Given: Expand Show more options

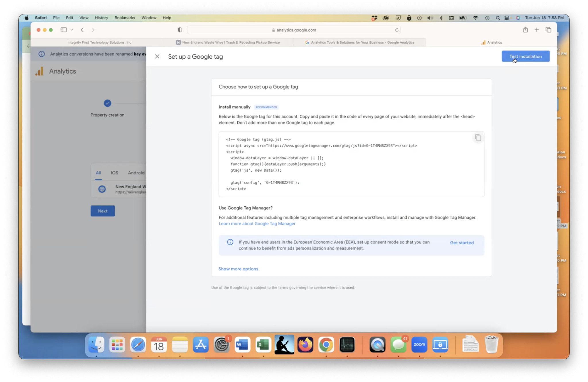Looking at the screenshot, I should coord(238,269).
